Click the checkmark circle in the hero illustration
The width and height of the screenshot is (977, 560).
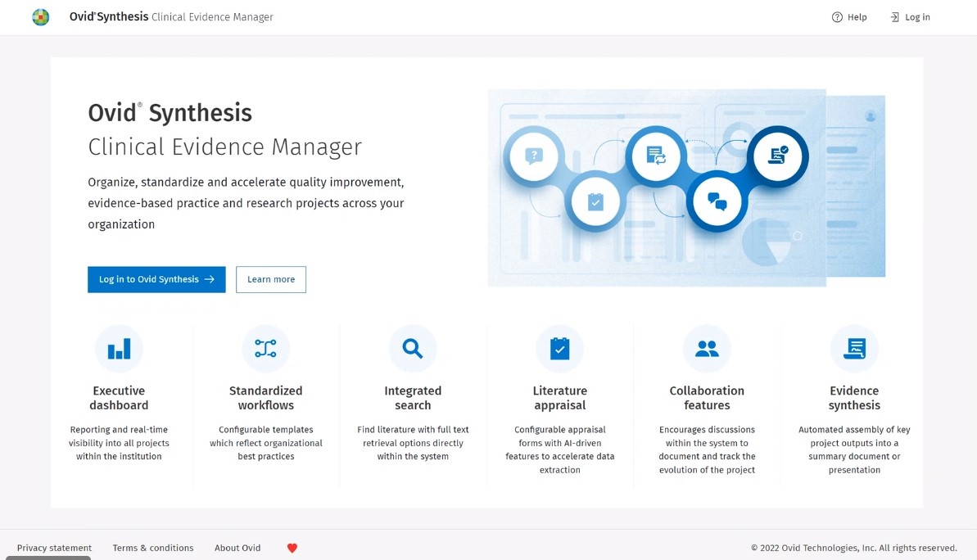pos(595,201)
